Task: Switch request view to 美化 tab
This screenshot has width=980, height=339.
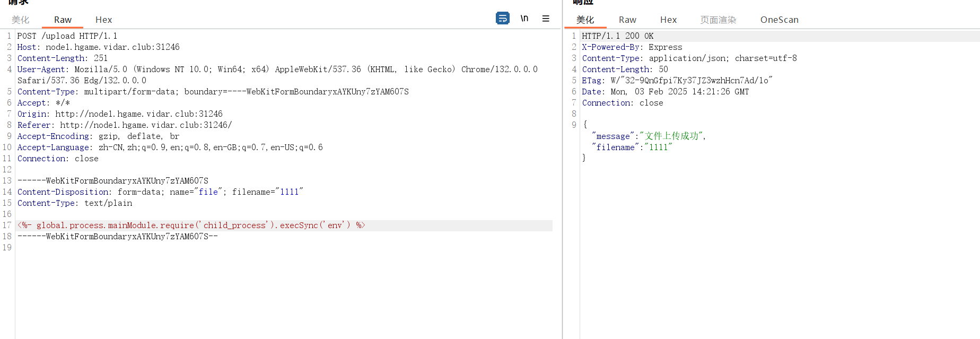Action: pos(21,20)
